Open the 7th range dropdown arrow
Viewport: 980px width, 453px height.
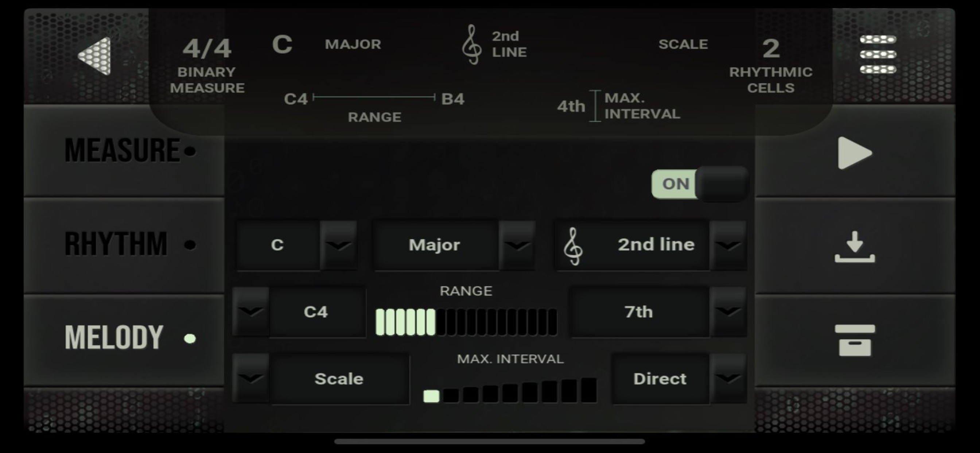coord(727,312)
